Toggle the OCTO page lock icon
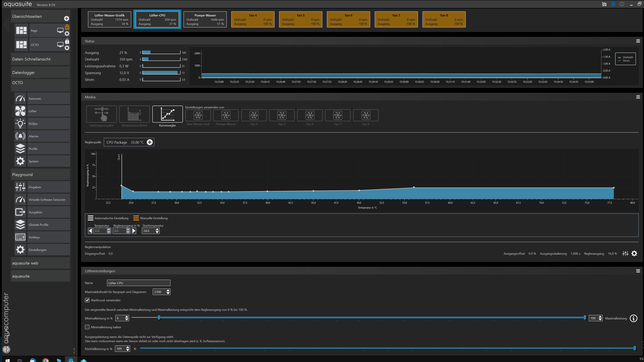This screenshot has width=644, height=362. (67, 41)
